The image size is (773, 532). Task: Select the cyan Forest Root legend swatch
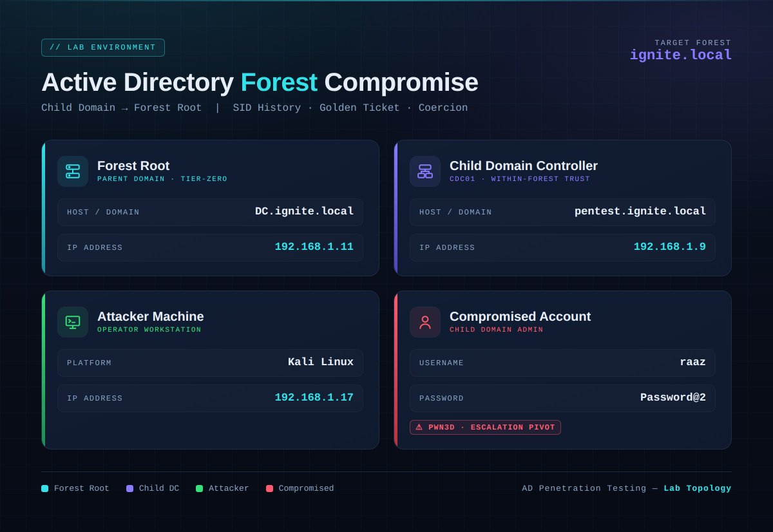coord(45,489)
